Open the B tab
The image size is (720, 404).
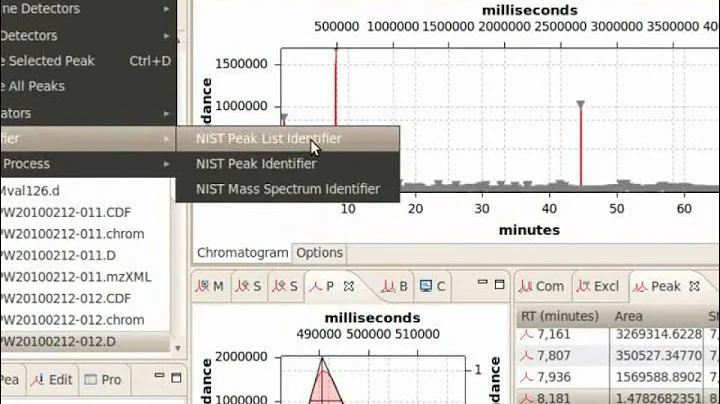tap(395, 286)
